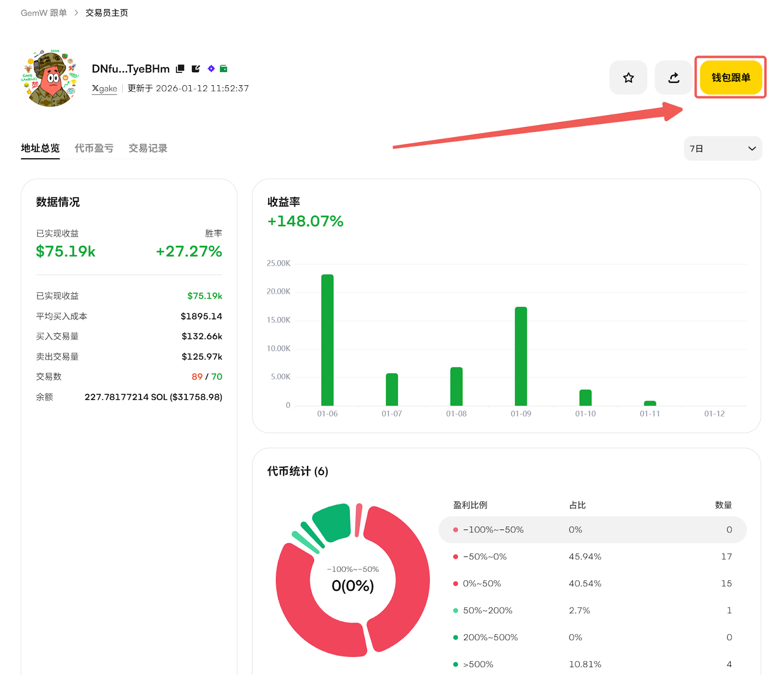Click the 01-06 bar in chart
The height and width of the screenshot is (675, 784).
(327, 340)
